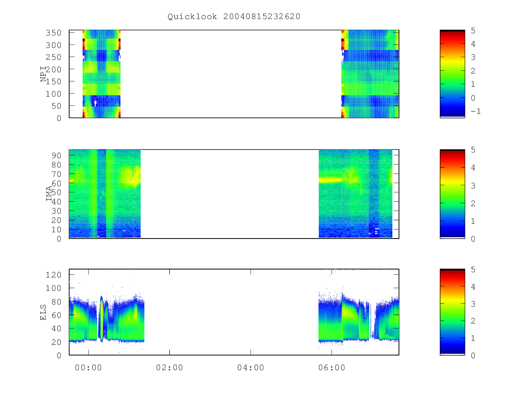Click the left IMA spectrogram data block
The width and height of the screenshot is (532, 399).
(x=105, y=194)
